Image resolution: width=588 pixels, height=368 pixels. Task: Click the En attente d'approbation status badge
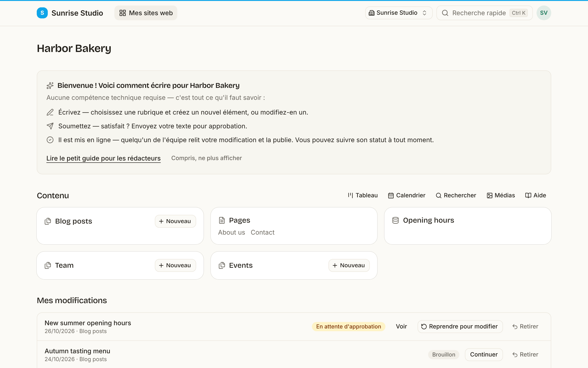click(348, 327)
